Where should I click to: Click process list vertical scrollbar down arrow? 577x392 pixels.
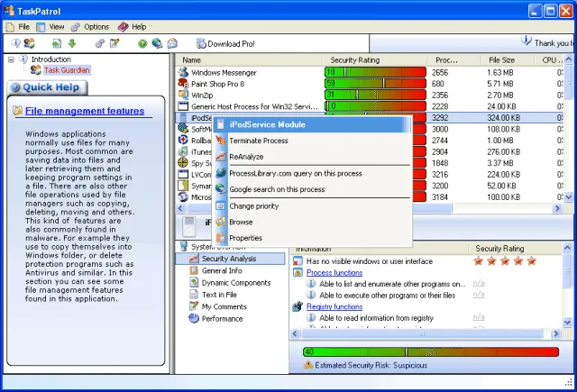pos(569,197)
